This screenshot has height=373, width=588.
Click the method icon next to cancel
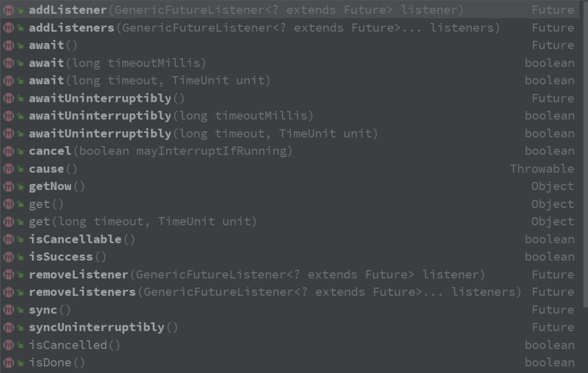[x=8, y=151]
